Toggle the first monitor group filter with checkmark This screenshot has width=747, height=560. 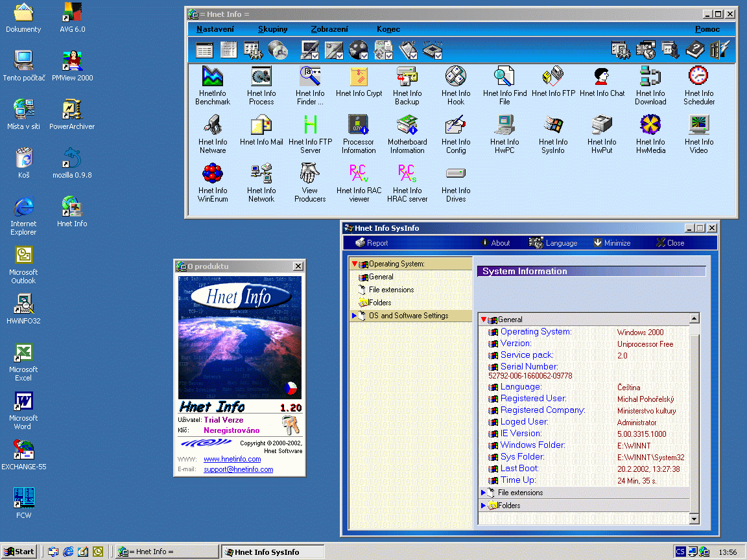310,50
